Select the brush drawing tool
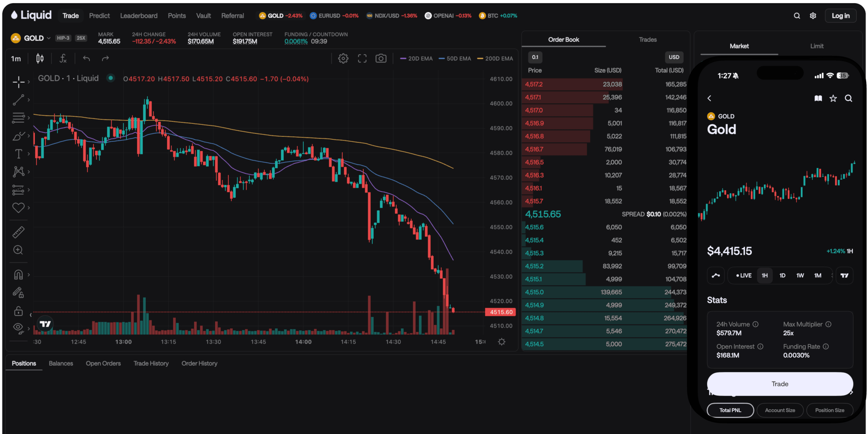 click(18, 136)
